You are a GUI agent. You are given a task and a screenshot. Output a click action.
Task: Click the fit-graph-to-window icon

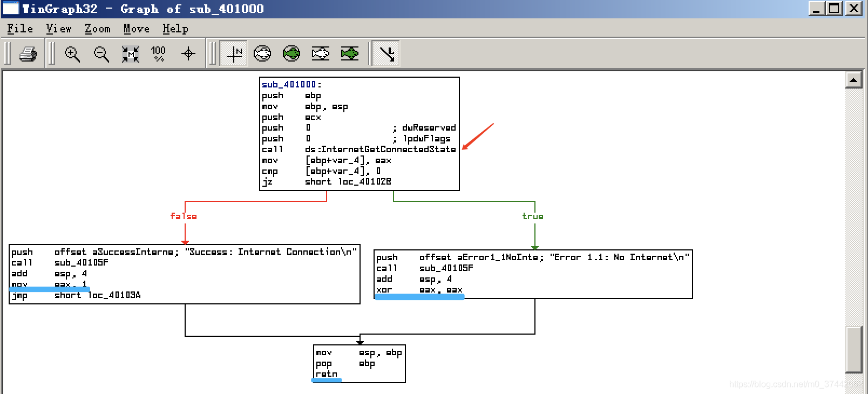131,53
